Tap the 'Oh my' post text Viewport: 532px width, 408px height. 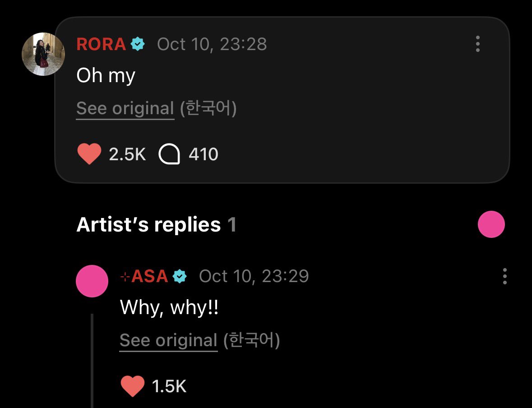coord(106,76)
